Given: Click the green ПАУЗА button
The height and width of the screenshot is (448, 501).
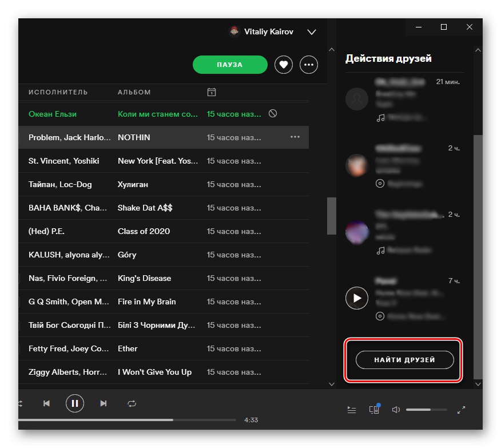Looking at the screenshot, I should tap(230, 65).
